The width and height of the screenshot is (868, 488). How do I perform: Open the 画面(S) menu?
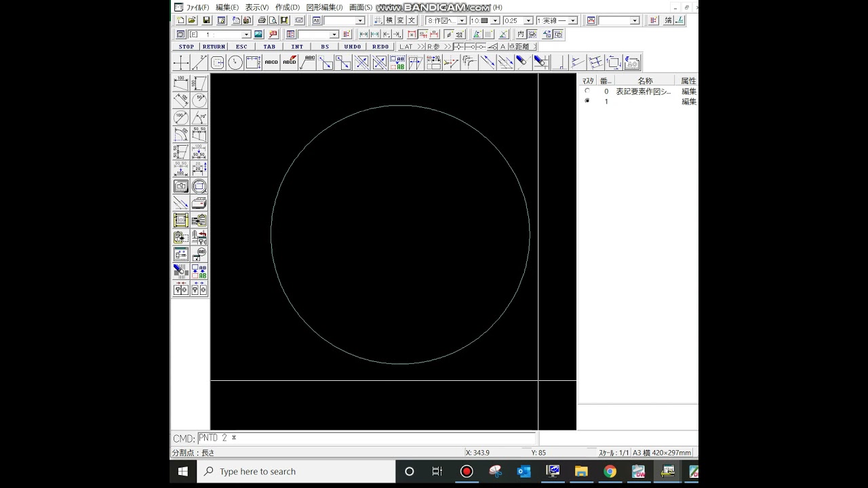[360, 7]
